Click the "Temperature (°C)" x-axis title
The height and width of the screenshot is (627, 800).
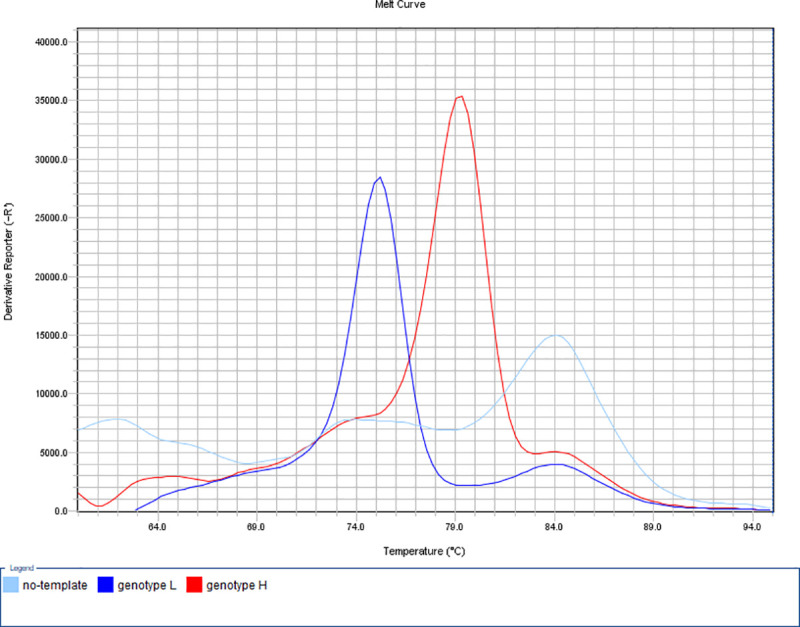click(x=424, y=551)
